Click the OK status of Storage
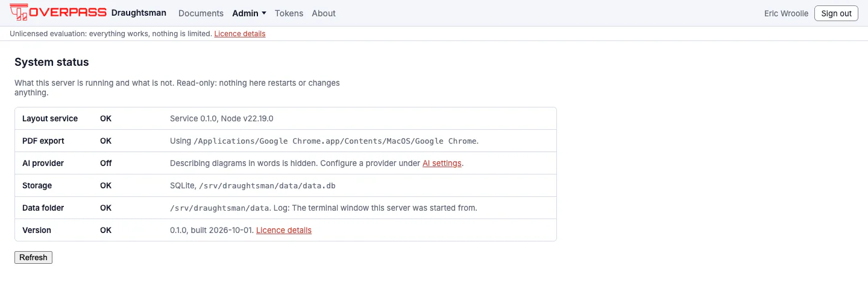Screen dimensions: 868x297 tap(106, 185)
